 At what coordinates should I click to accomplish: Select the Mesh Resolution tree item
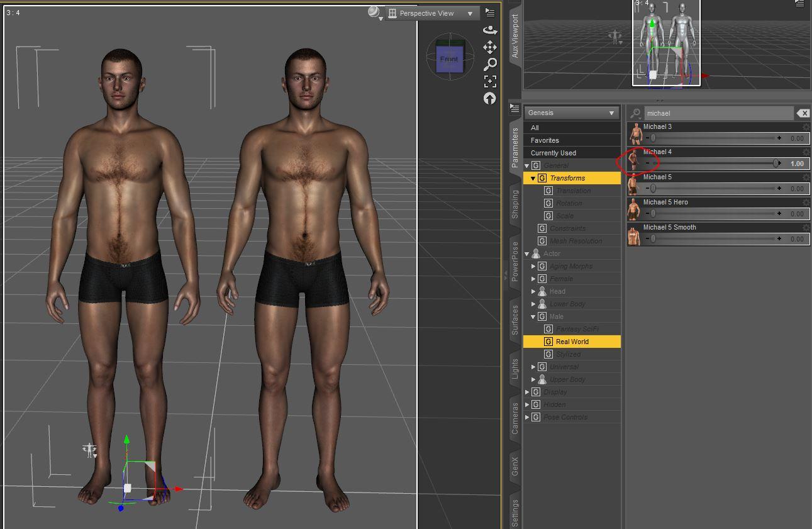point(576,241)
